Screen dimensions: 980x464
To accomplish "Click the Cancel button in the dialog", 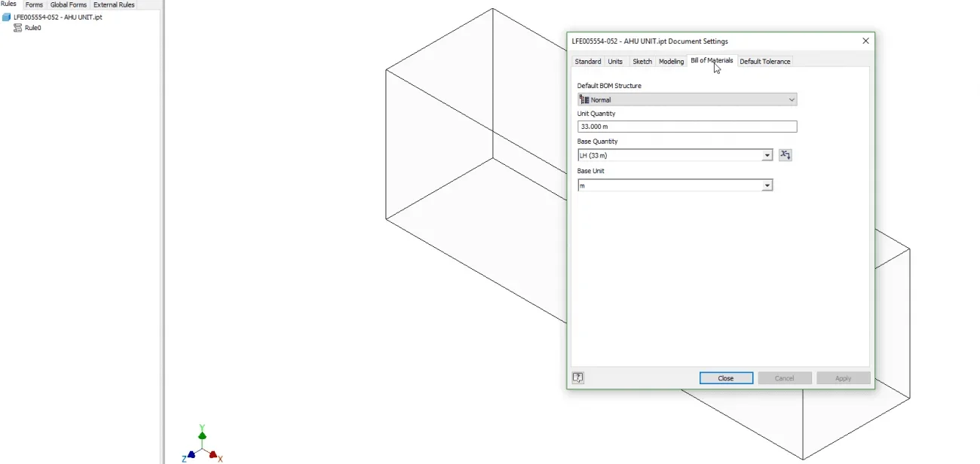I will click(785, 378).
